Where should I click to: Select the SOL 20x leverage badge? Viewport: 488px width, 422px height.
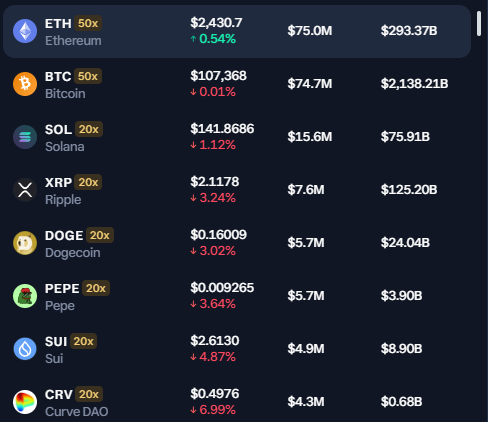coord(89,129)
